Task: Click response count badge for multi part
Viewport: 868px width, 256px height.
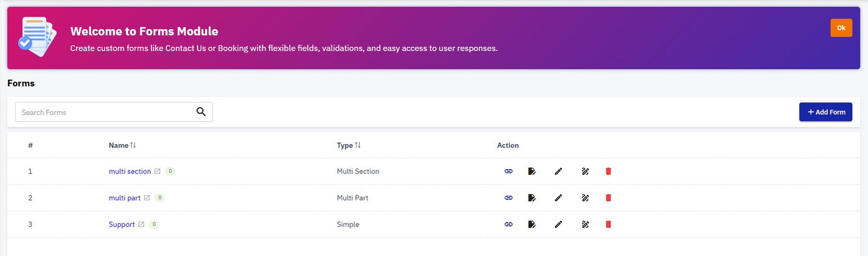Action: [x=159, y=198]
